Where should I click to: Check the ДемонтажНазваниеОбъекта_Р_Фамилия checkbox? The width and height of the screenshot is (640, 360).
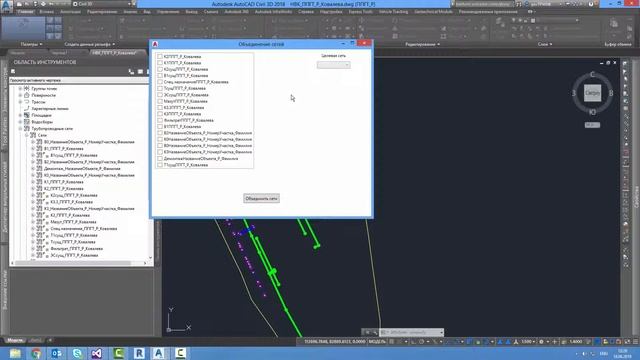160,158
